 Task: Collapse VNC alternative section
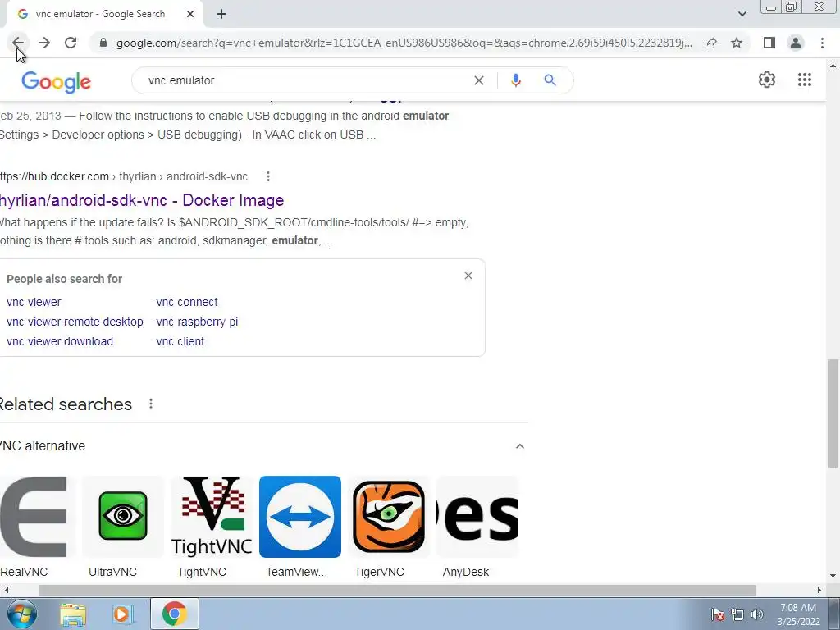(519, 445)
